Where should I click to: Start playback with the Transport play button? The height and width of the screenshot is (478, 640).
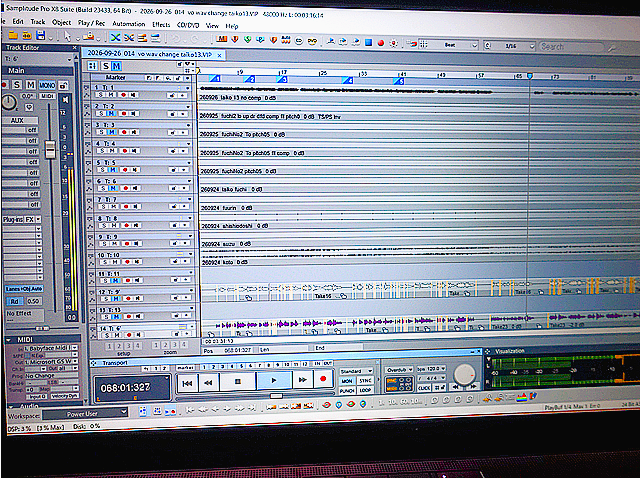(274, 380)
